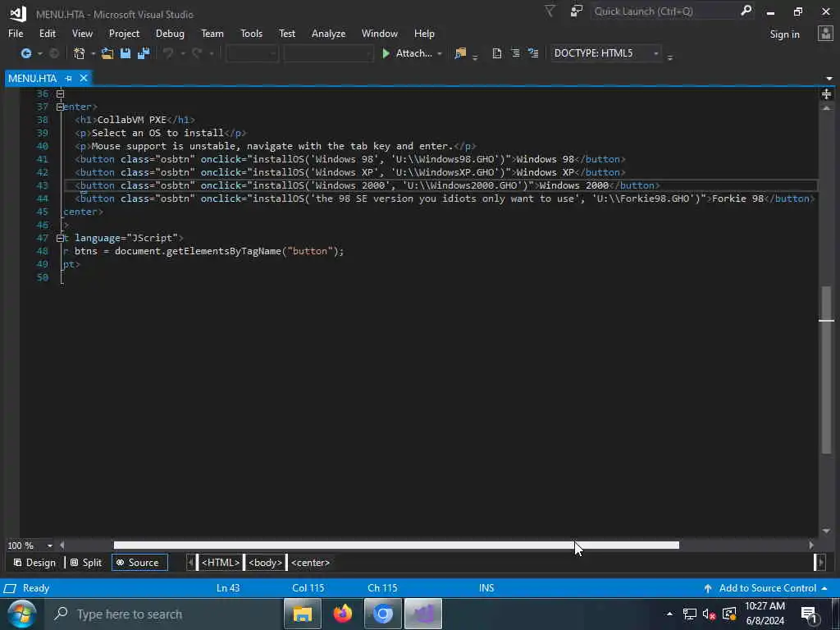
Task: Expand the New Project icon dropdown arrow
Action: coord(94,53)
